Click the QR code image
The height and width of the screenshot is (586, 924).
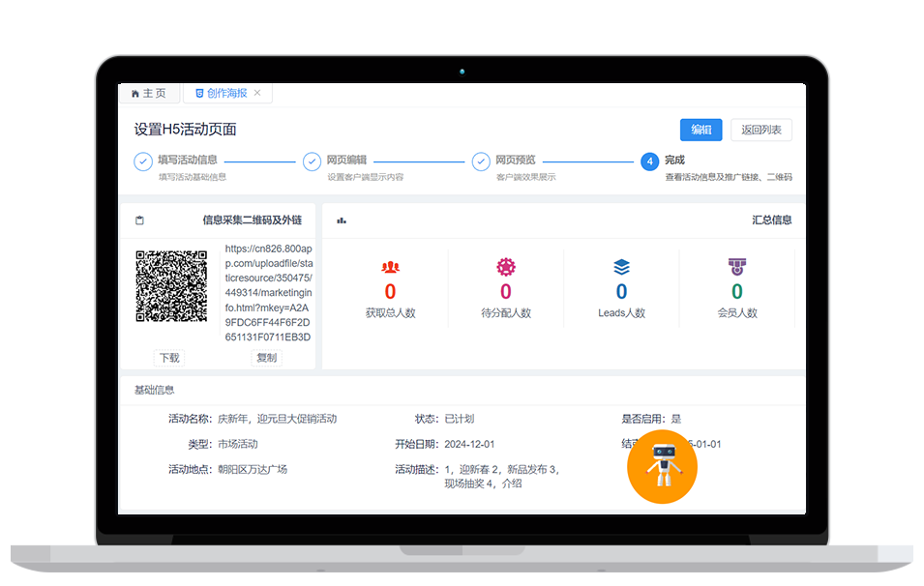pyautogui.click(x=171, y=286)
